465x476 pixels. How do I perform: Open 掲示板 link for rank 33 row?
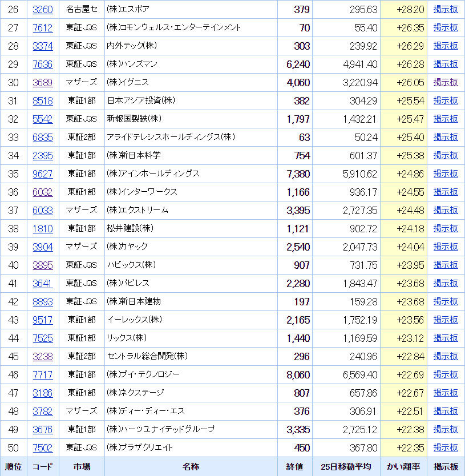click(446, 137)
